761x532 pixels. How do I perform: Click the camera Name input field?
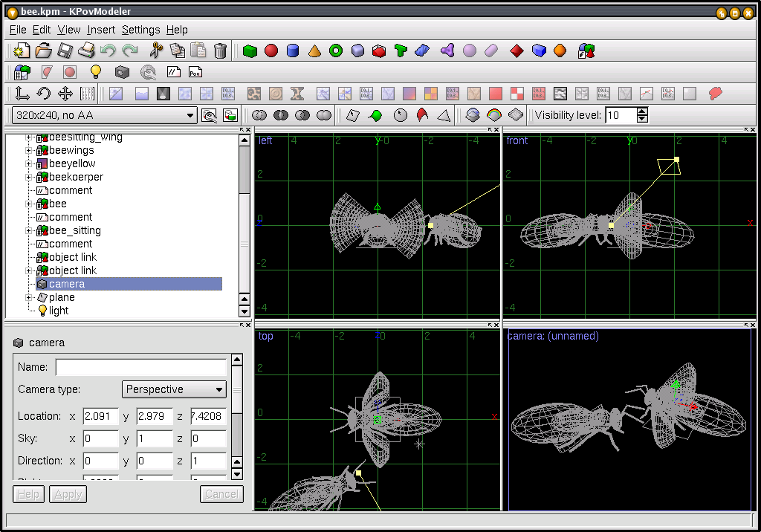point(140,367)
